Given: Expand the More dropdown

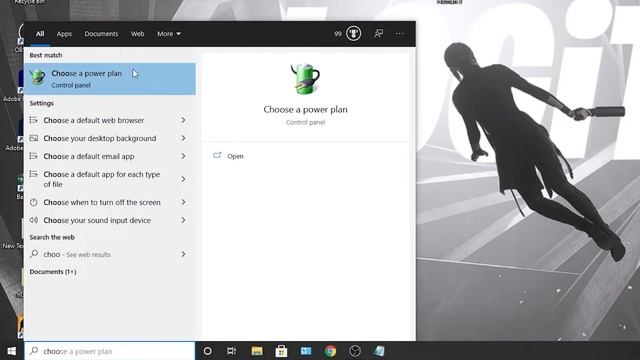Looking at the screenshot, I should coord(169,34).
